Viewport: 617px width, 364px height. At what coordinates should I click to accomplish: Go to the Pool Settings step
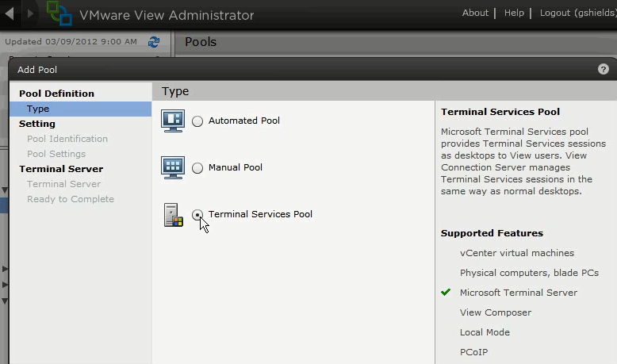(56, 154)
